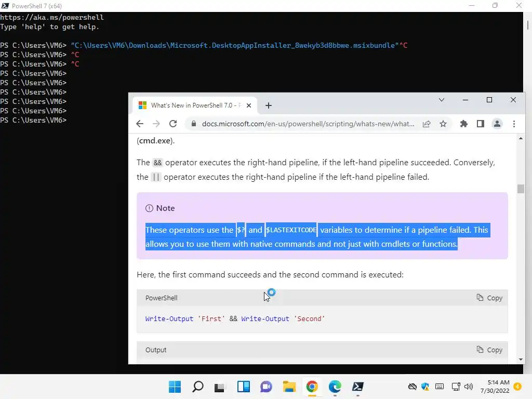Open Microsoft Edge from taskbar
The image size is (532, 399).
tap(335, 387)
